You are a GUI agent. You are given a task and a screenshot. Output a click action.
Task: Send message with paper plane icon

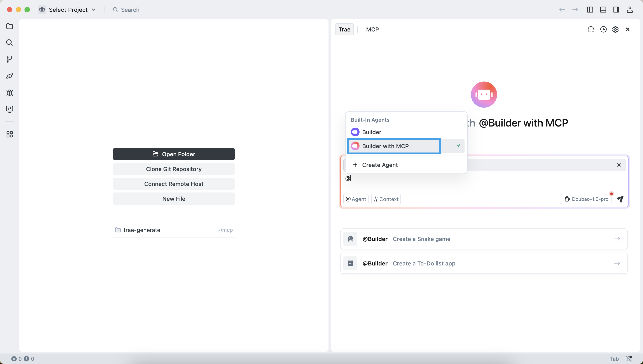coord(620,199)
